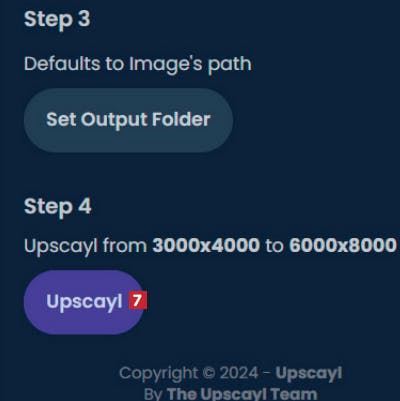Click the Upscayl from label
This screenshot has height=401, width=400.
tap(85, 247)
